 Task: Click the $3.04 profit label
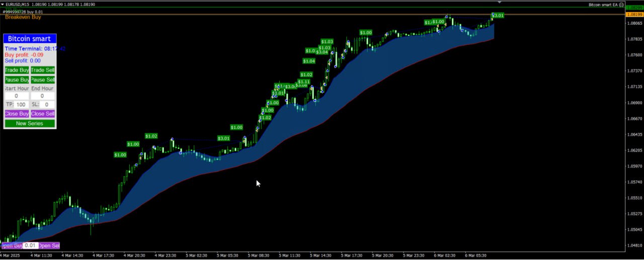(x=322, y=52)
